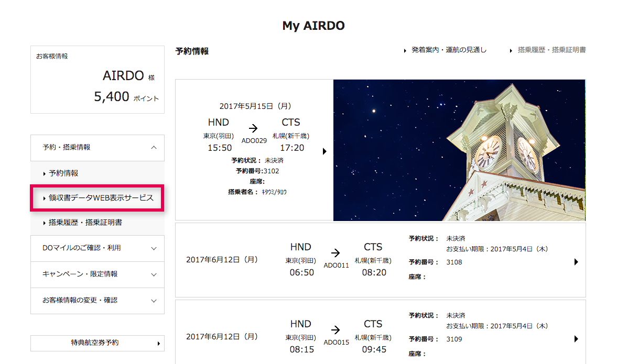Click the 08:15 departure time

tap(302, 349)
